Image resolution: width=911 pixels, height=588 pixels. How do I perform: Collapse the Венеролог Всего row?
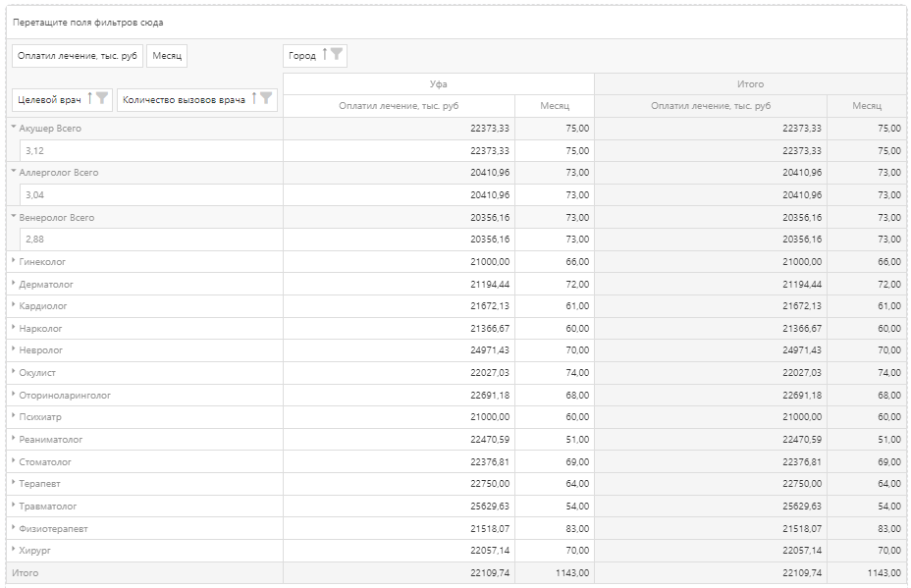coord(14,217)
